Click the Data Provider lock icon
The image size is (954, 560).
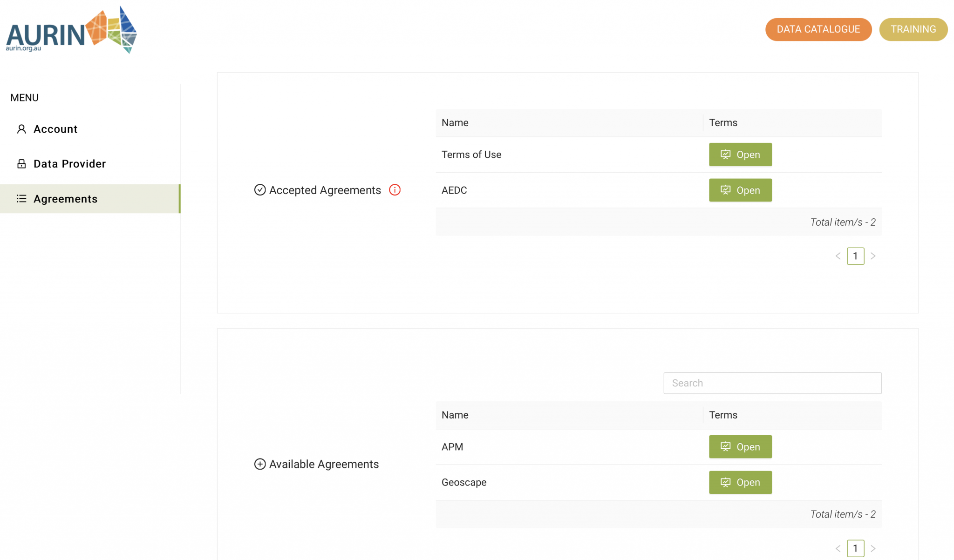click(x=21, y=163)
